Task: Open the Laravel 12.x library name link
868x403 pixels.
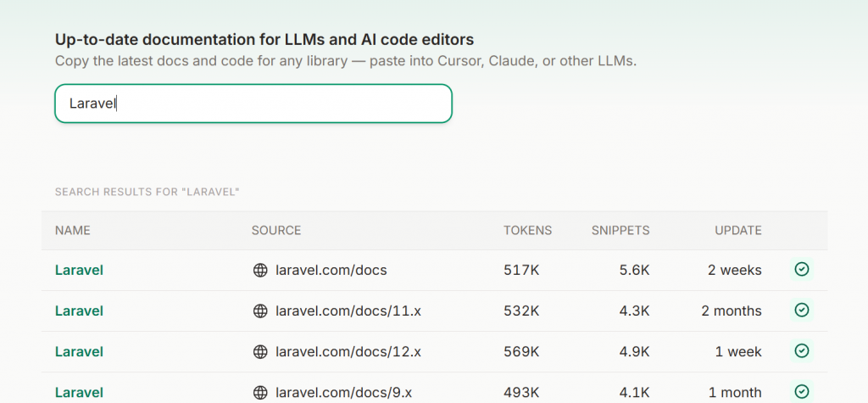Action: coord(79,352)
